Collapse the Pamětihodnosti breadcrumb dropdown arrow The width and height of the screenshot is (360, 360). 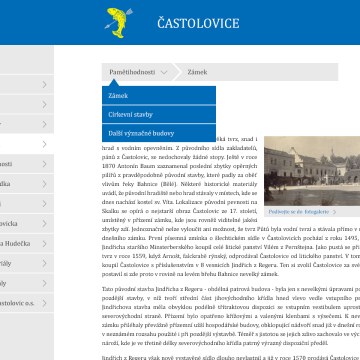164,72
